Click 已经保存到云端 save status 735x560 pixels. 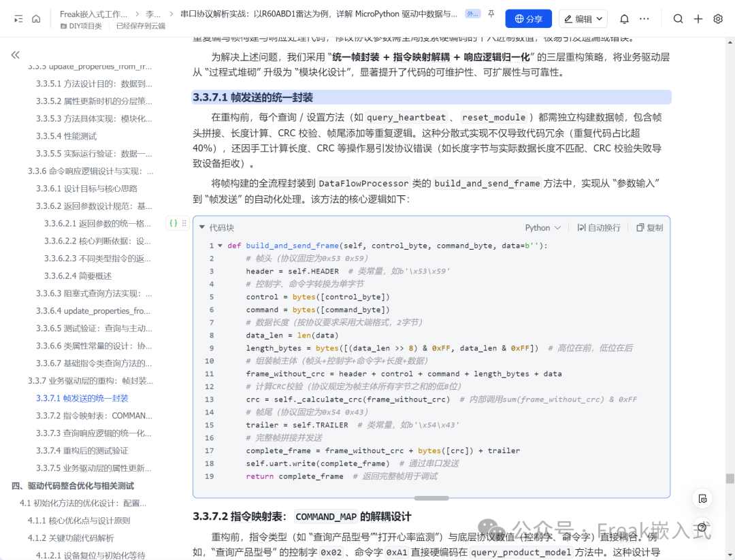coord(141,27)
